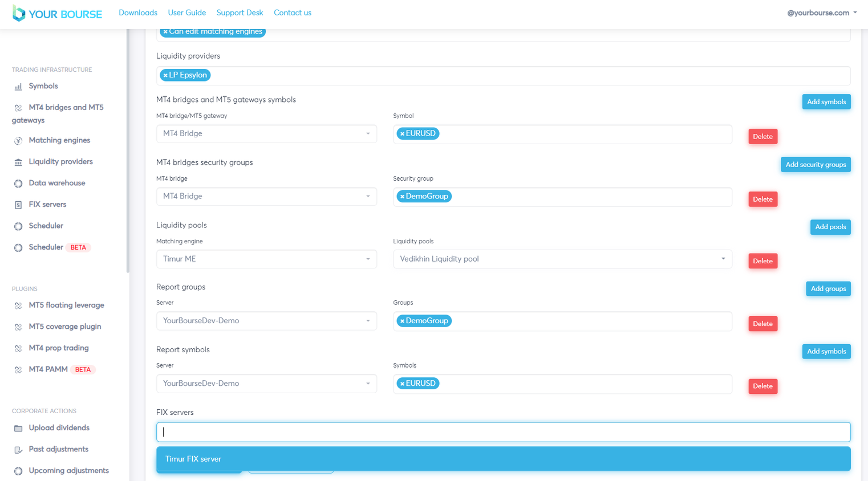
Task: Focus the FIX servers input field
Action: (504, 432)
